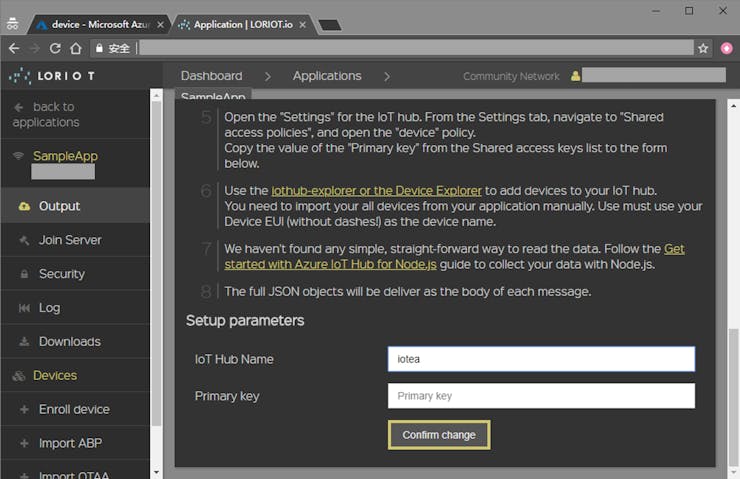Image resolution: width=740 pixels, height=479 pixels.
Task: Click Confirm change button
Action: 439,435
